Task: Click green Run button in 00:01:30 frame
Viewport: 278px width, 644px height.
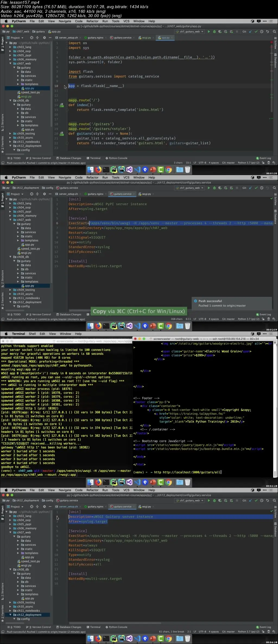Action: [x=209, y=32]
